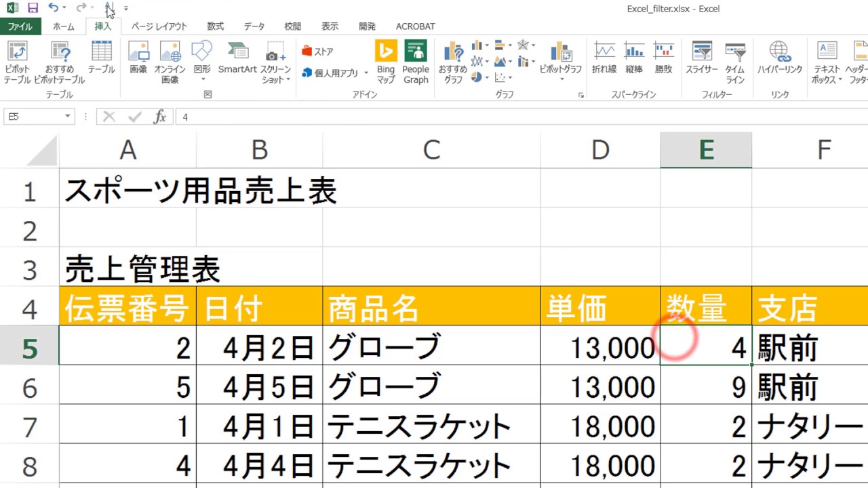Insert a combo chart

pos(526,61)
